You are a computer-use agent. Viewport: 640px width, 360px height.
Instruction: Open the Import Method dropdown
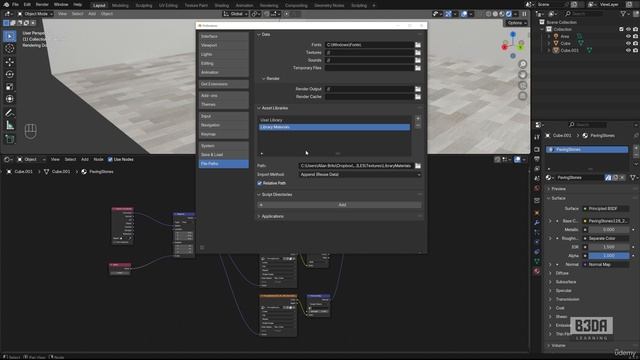[360, 174]
